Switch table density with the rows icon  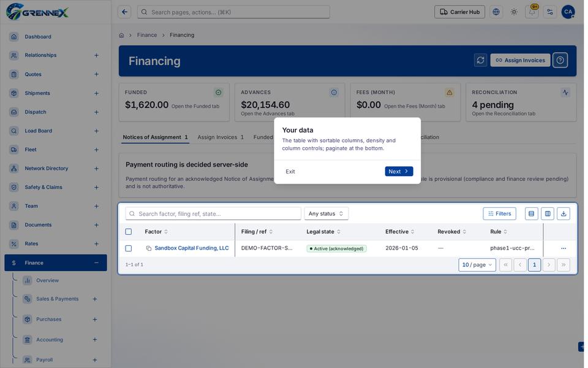point(531,213)
